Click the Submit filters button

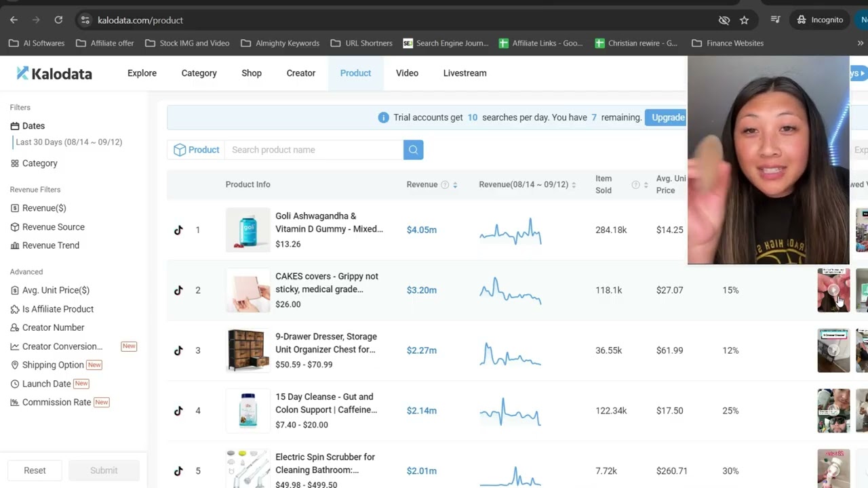coord(104,470)
